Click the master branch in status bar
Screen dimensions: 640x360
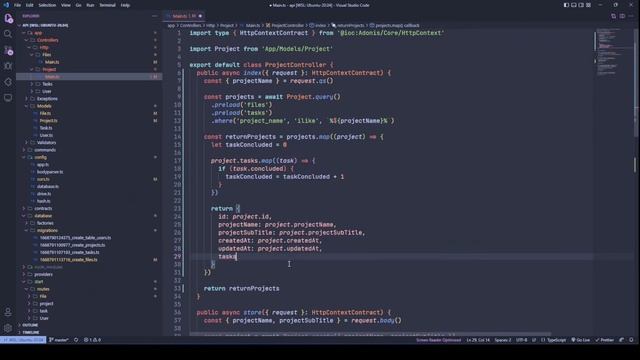(59, 340)
